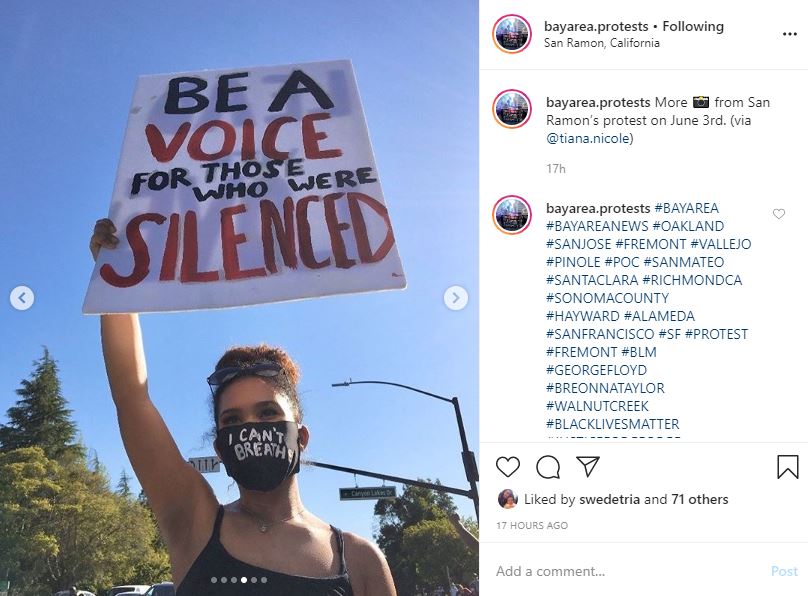This screenshot has width=808, height=596.
Task: Like the post with the heart icon
Action: [508, 467]
